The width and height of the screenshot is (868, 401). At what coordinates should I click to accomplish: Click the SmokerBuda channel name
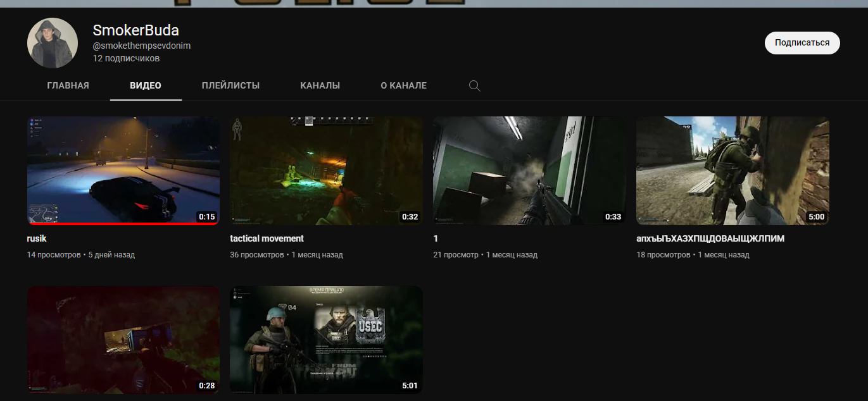coord(135,30)
